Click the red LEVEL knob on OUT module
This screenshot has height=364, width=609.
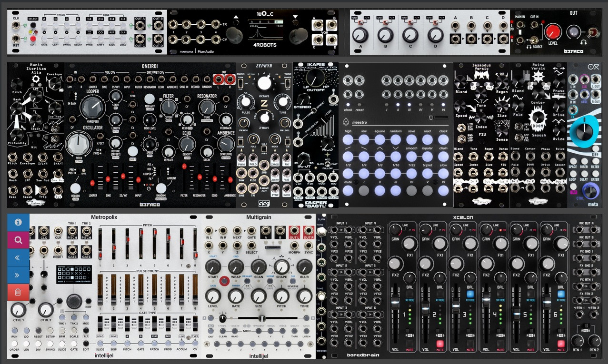coord(553,32)
